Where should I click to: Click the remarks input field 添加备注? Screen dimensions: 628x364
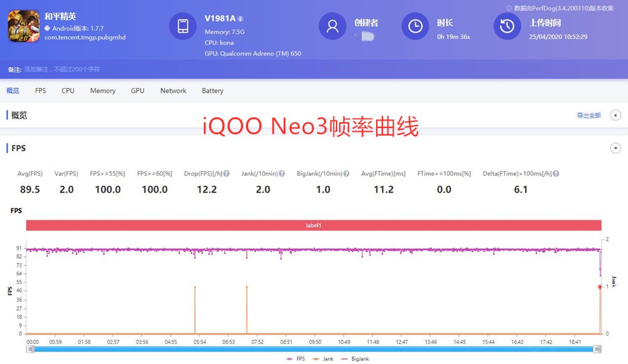click(62, 69)
